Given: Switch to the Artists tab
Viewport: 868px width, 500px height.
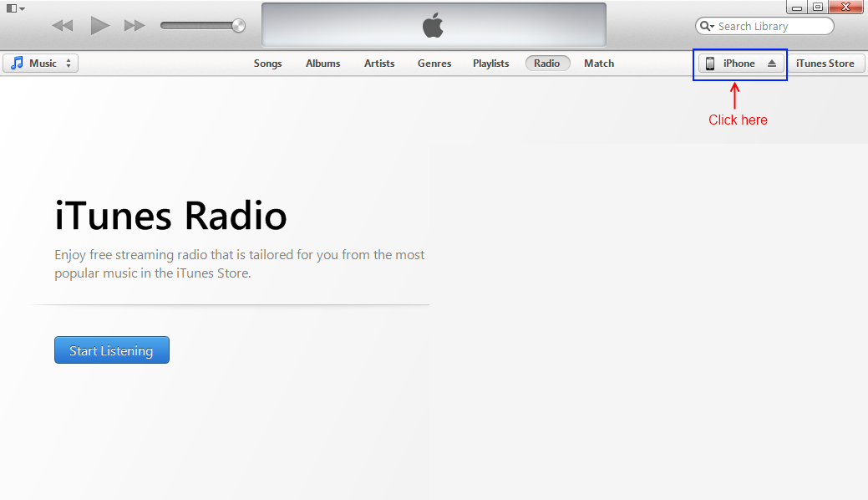Looking at the screenshot, I should pyautogui.click(x=379, y=64).
